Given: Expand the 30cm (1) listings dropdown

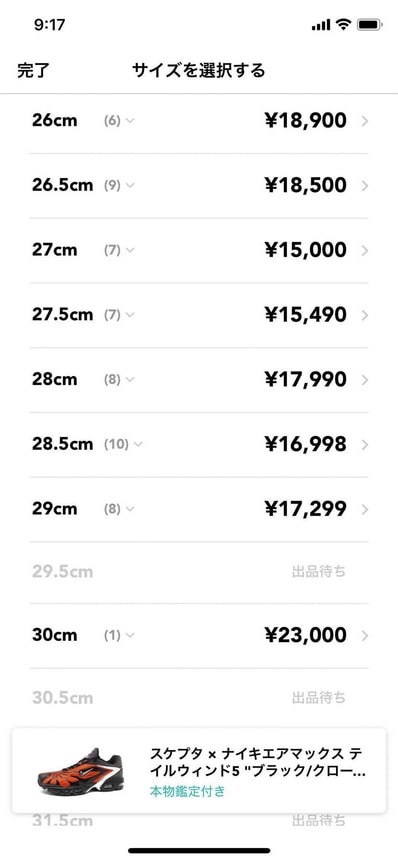Looking at the screenshot, I should pos(119,636).
